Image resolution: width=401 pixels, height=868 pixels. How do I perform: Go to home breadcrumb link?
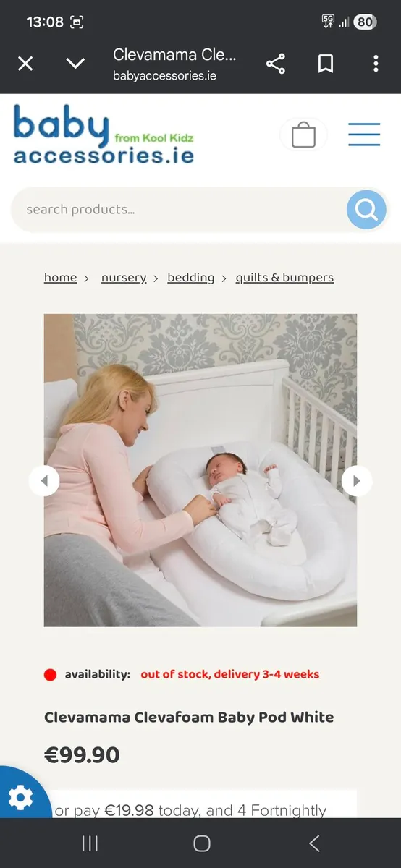click(x=60, y=278)
